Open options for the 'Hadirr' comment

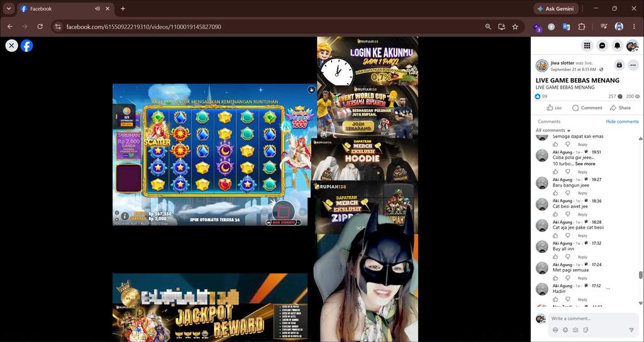click(608, 289)
